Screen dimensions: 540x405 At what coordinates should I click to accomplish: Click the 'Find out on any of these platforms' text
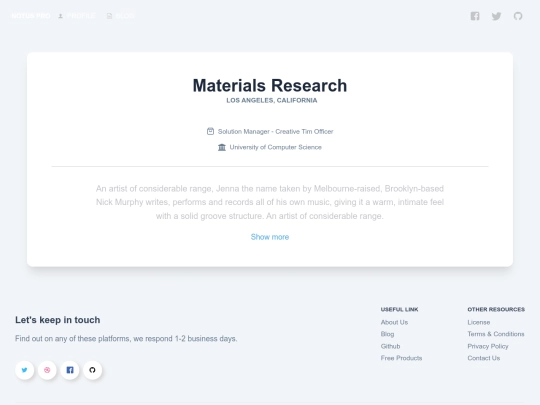click(126, 339)
